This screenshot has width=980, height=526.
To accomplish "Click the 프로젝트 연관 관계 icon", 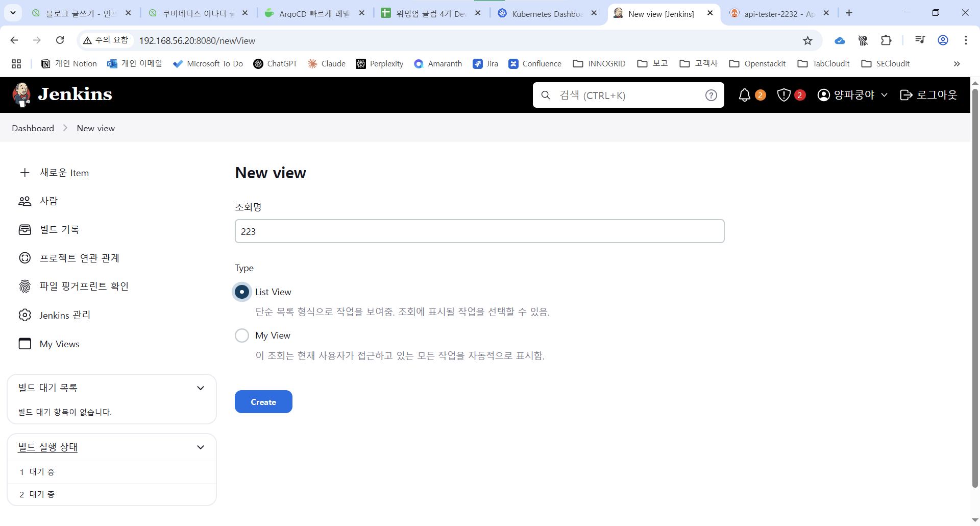I will coord(24,258).
